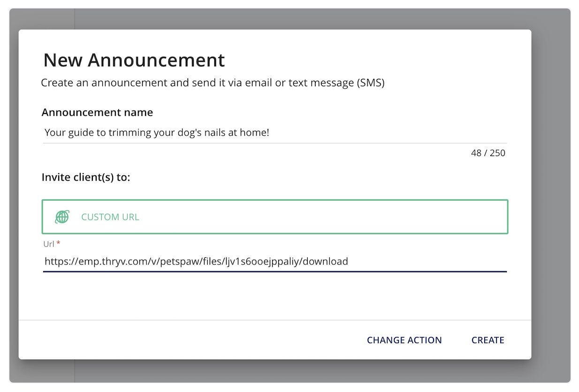Click the 'Invite client(s) to:' label
The height and width of the screenshot is (392, 579).
[x=86, y=177]
